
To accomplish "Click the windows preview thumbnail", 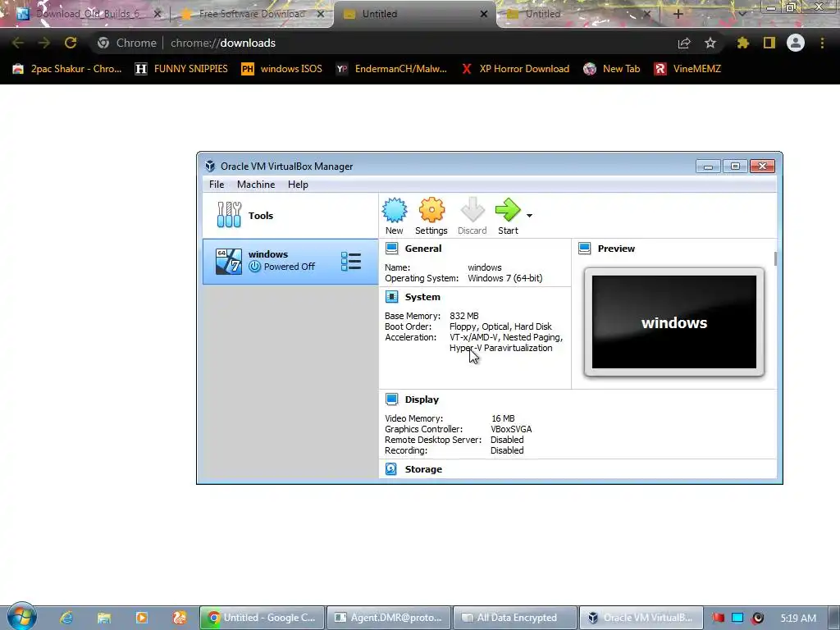I will click(674, 322).
